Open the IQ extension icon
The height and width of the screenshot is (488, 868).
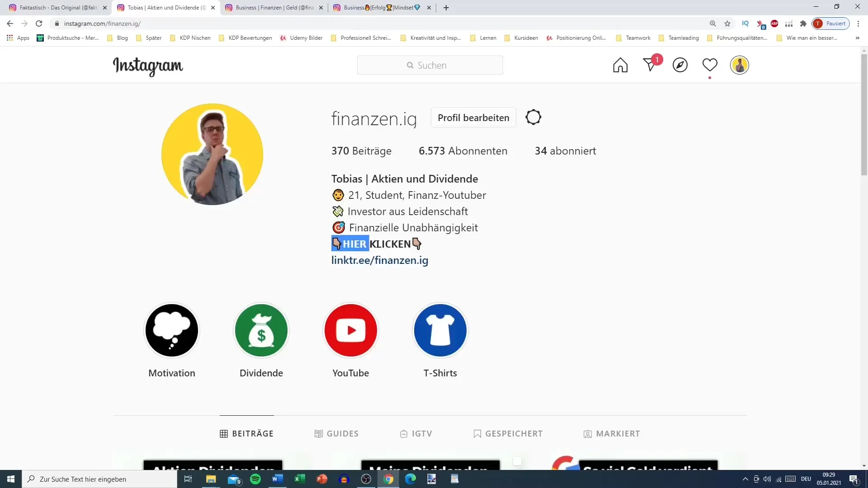coord(745,23)
